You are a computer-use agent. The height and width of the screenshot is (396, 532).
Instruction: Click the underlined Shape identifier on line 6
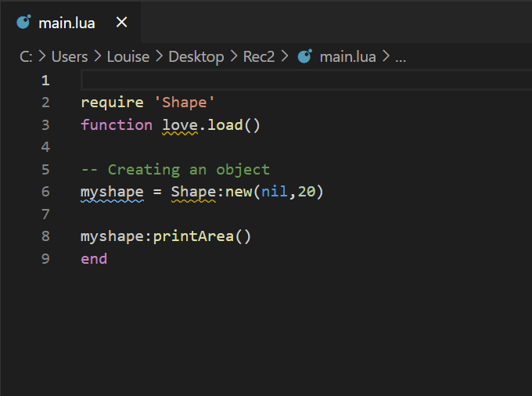(x=193, y=192)
